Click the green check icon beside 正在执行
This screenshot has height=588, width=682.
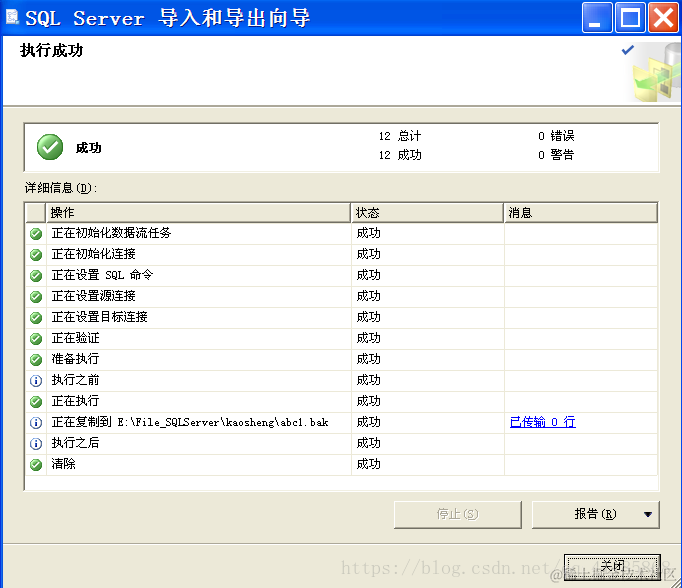click(36, 401)
